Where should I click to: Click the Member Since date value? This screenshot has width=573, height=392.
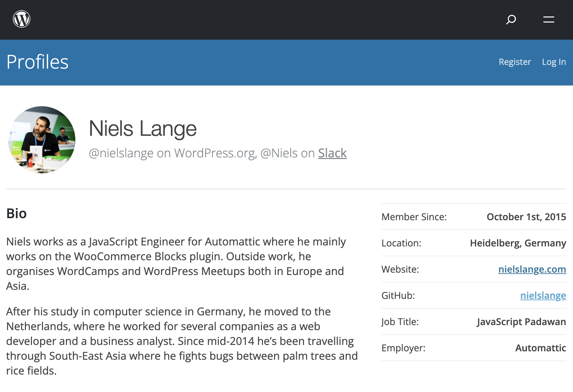pyautogui.click(x=526, y=217)
